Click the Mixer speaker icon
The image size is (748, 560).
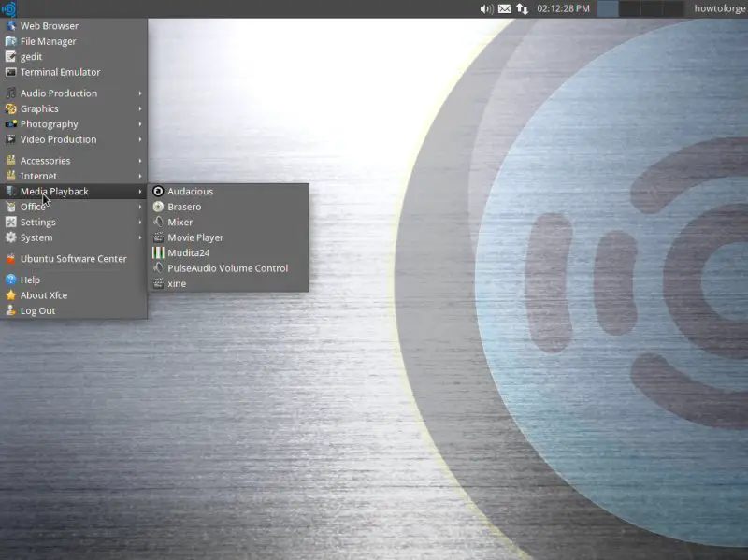coord(158,222)
